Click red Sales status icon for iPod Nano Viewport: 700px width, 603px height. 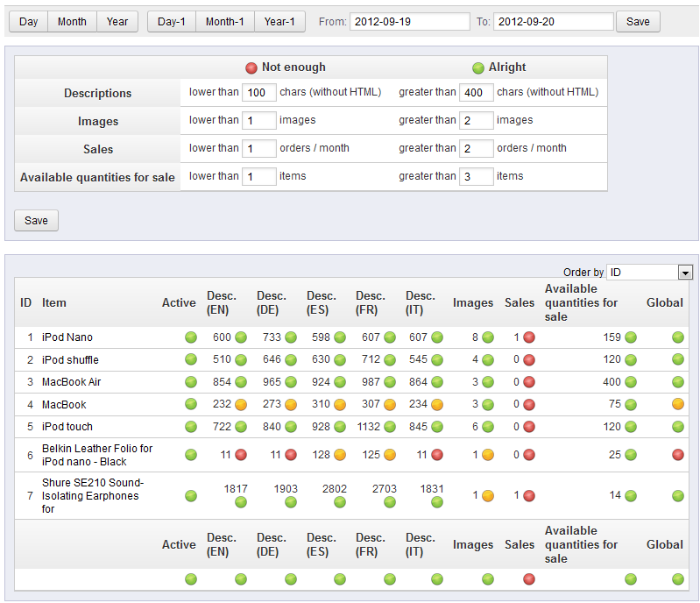pos(529,337)
